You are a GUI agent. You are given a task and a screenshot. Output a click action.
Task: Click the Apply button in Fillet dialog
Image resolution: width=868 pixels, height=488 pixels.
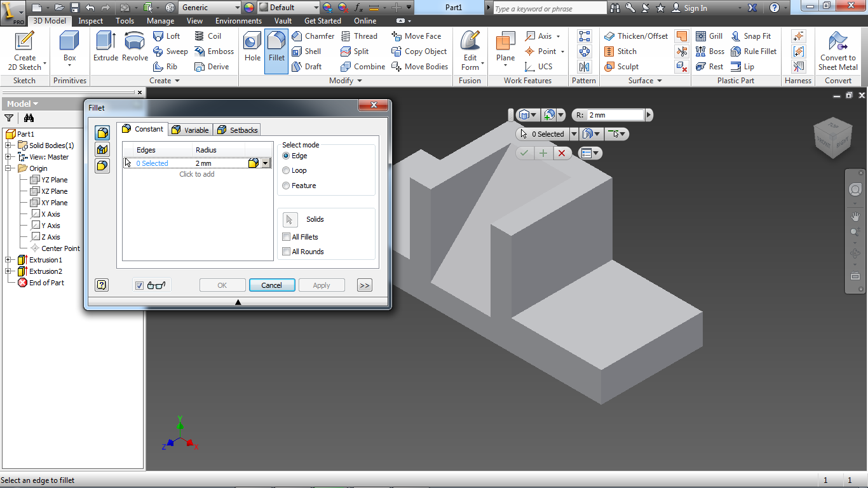[322, 285]
